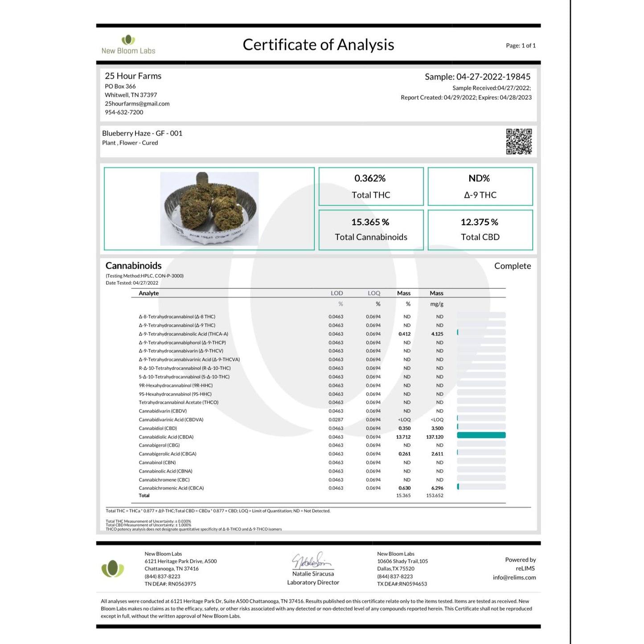Click the 25 Hour Farms client name
Image resolution: width=644 pixels, height=644 pixels.
tap(133, 76)
